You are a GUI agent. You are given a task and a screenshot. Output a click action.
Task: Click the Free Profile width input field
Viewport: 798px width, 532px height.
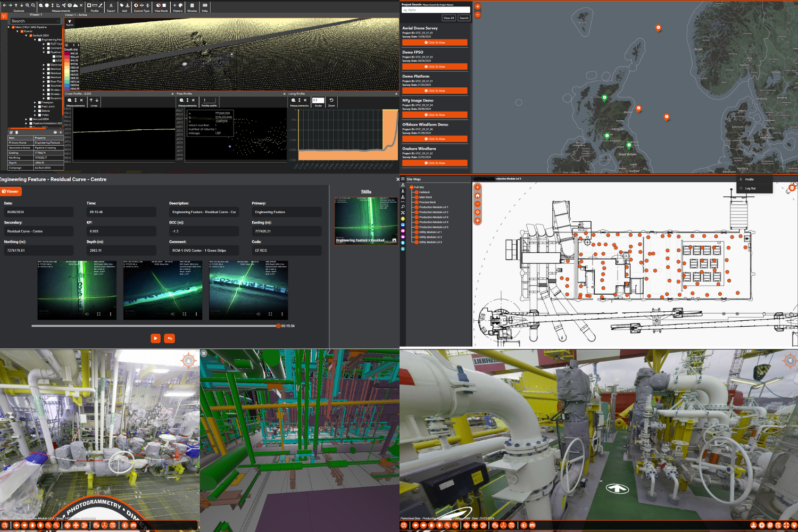[x=209, y=100]
